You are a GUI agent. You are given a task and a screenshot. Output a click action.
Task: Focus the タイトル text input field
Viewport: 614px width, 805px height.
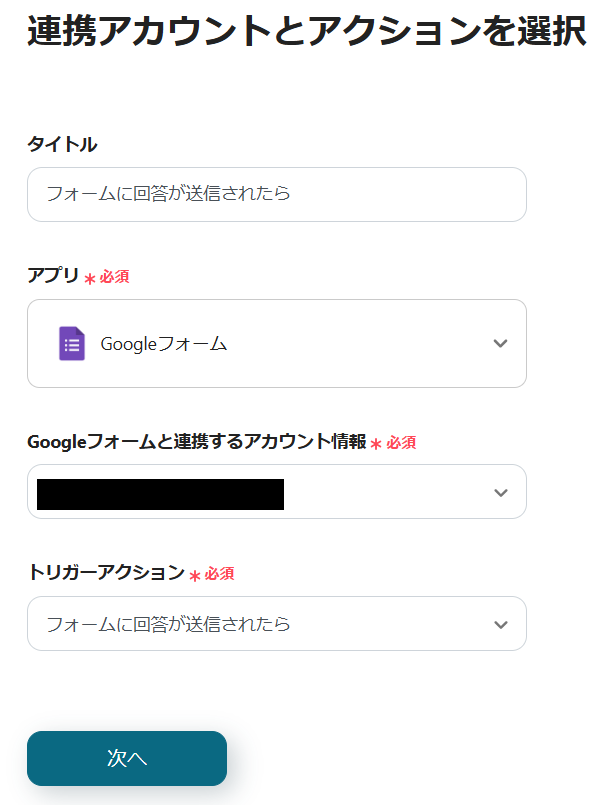click(x=276, y=194)
